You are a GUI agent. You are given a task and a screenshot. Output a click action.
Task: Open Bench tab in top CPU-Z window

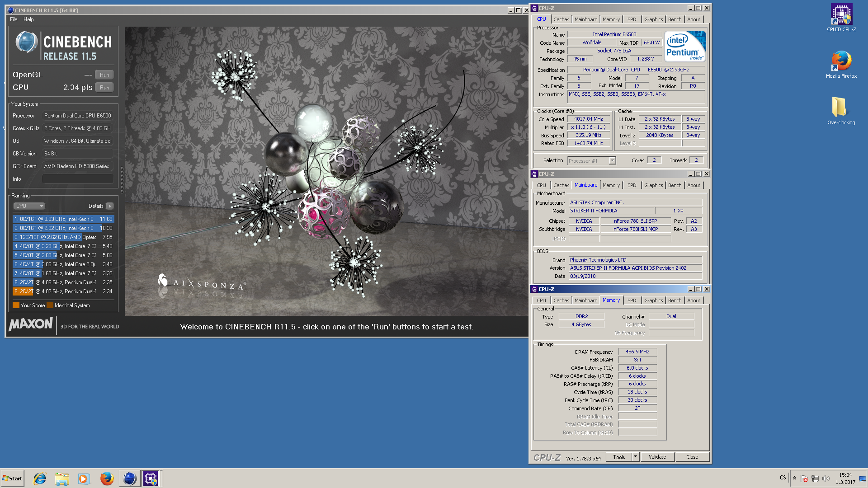tap(675, 19)
